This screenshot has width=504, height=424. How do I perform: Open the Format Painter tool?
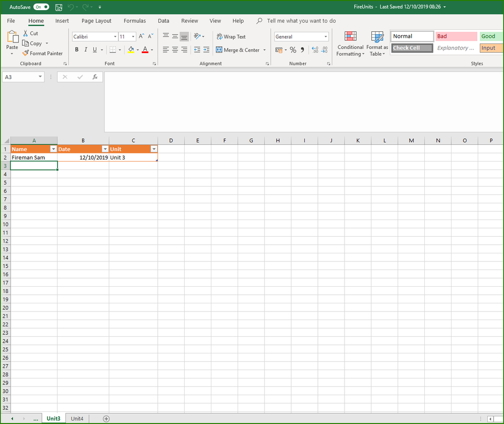pos(43,53)
